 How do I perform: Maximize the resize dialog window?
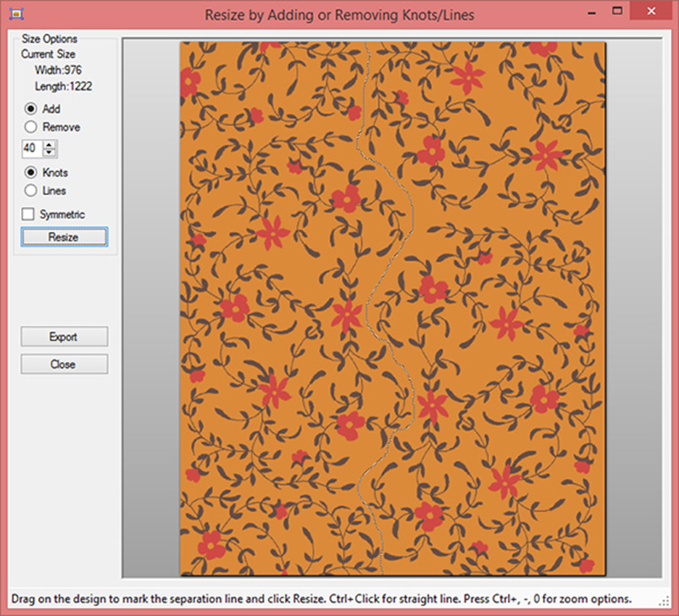point(617,12)
